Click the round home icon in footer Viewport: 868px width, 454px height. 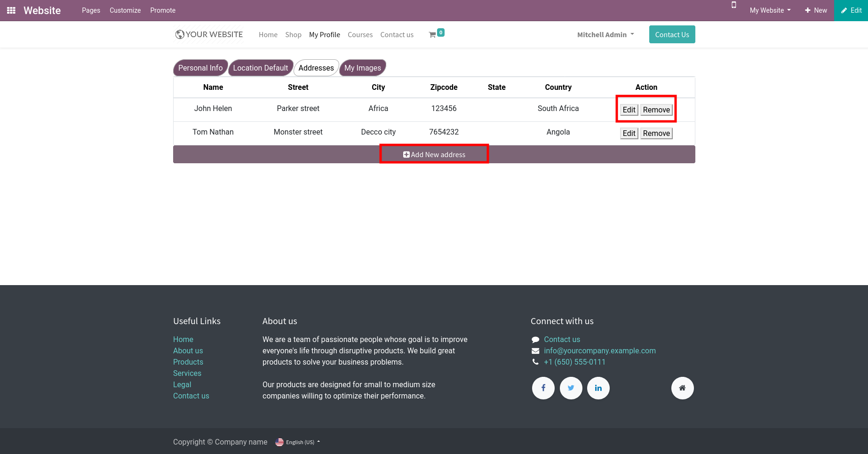pyautogui.click(x=683, y=388)
